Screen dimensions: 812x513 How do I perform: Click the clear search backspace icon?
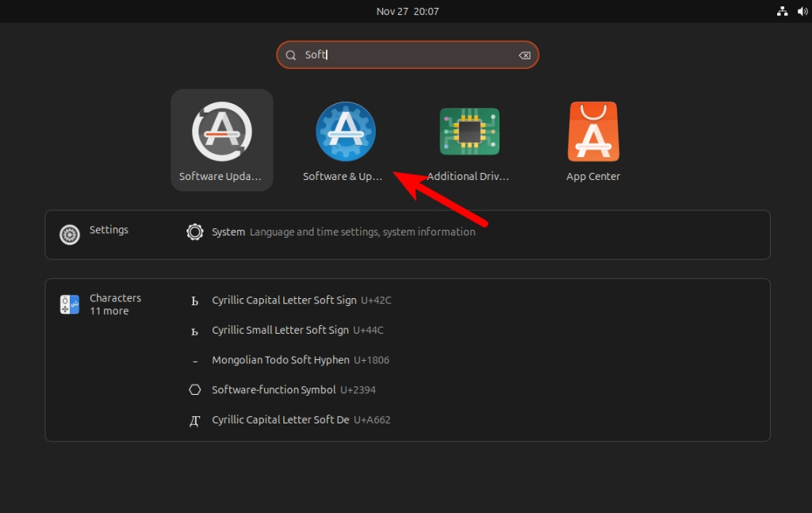[x=524, y=56]
